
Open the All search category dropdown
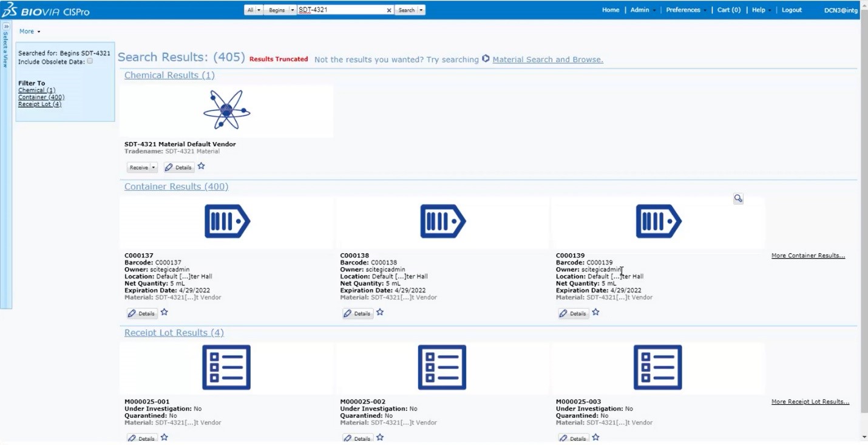253,10
